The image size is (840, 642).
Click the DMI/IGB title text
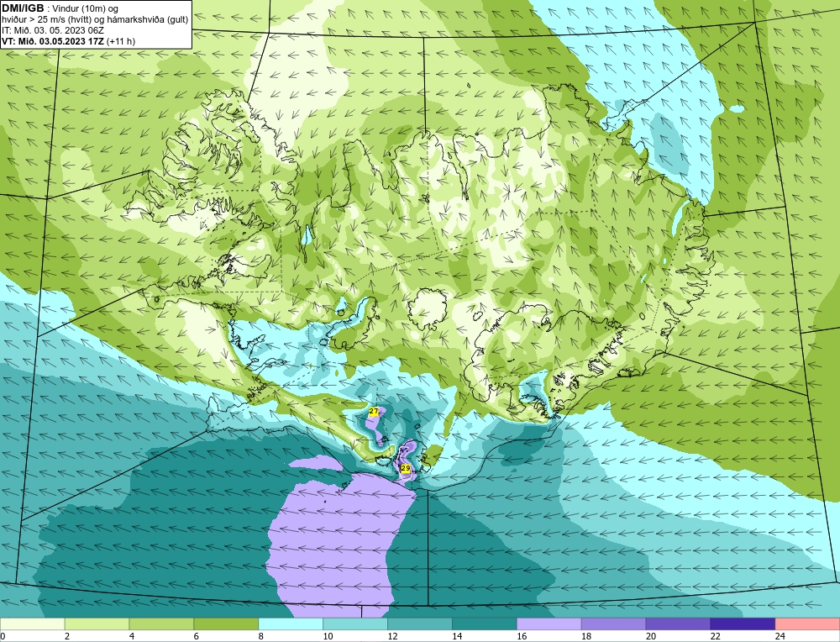(24, 8)
